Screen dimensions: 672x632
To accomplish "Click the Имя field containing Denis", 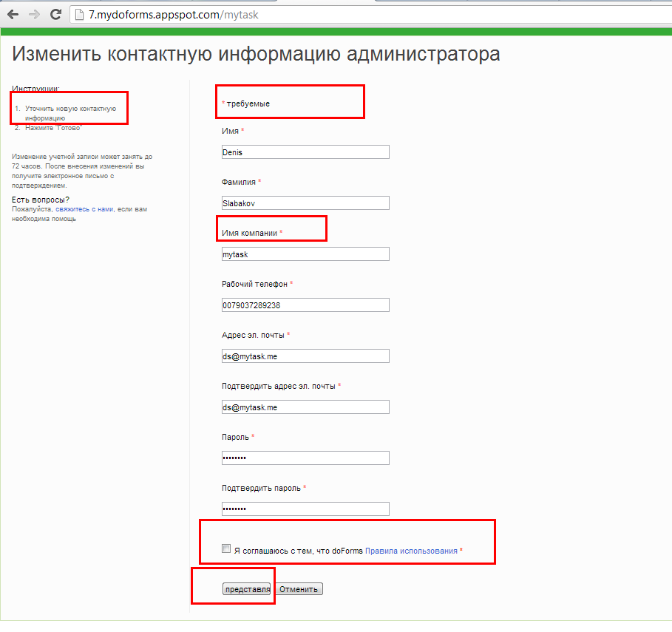I will [x=305, y=152].
